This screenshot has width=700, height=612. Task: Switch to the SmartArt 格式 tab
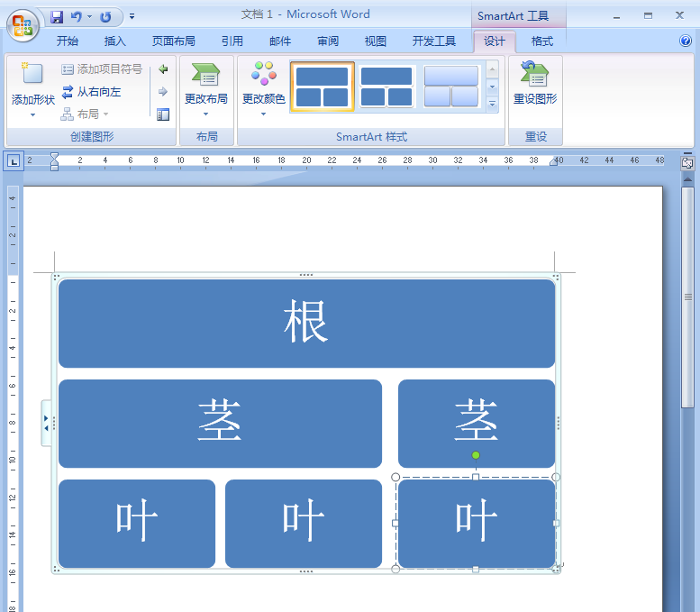pyautogui.click(x=542, y=41)
